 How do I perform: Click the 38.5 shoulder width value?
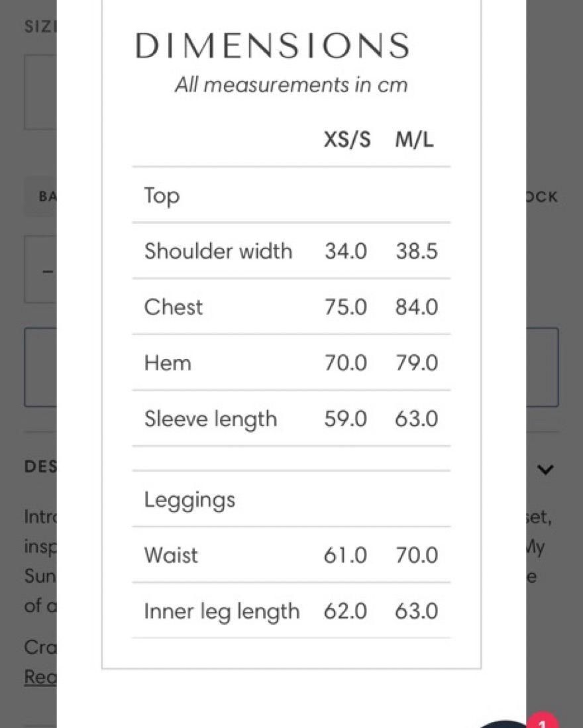(x=417, y=252)
